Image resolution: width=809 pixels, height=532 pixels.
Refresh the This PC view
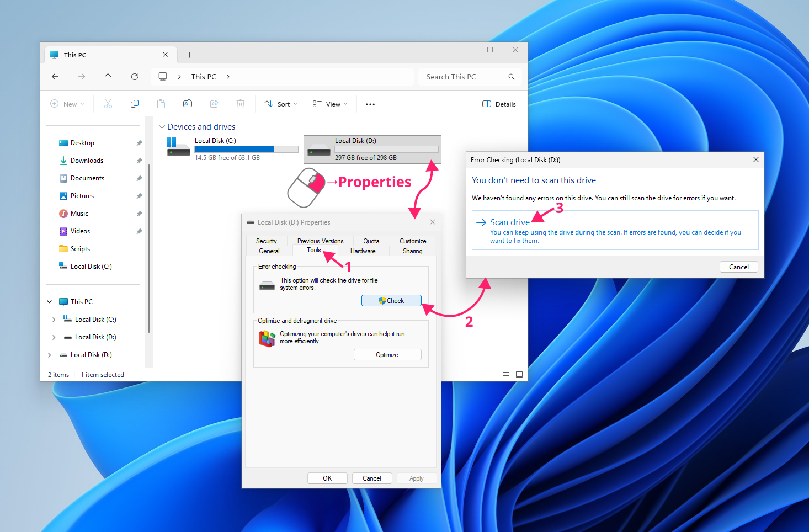pyautogui.click(x=135, y=77)
